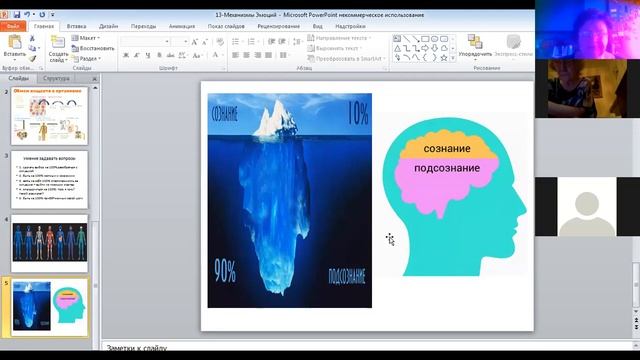This screenshot has height=360, width=640.
Task: Select the Arrow line shape
Action: click(x=416, y=39)
